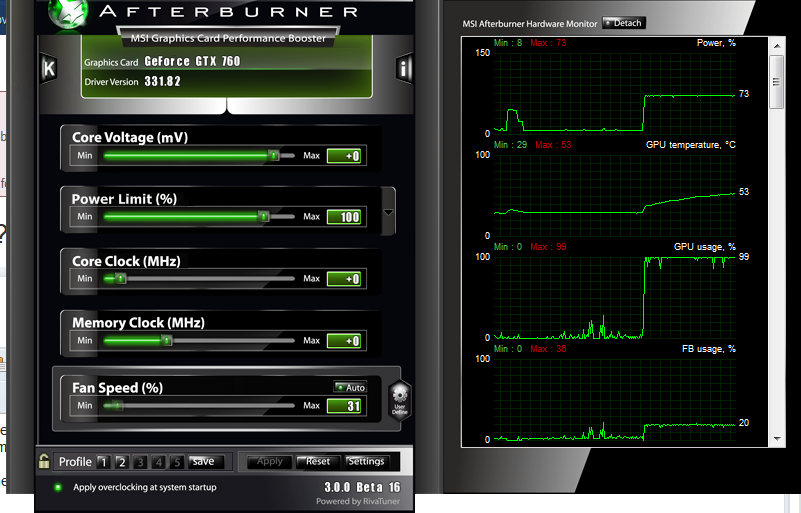Detach the hardware monitor window

click(624, 23)
